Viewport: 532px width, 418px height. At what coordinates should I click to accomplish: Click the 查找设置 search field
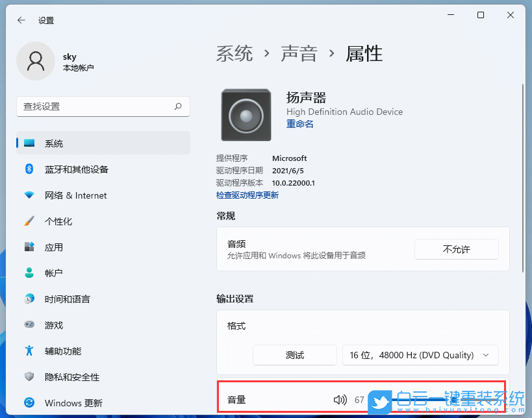click(103, 106)
